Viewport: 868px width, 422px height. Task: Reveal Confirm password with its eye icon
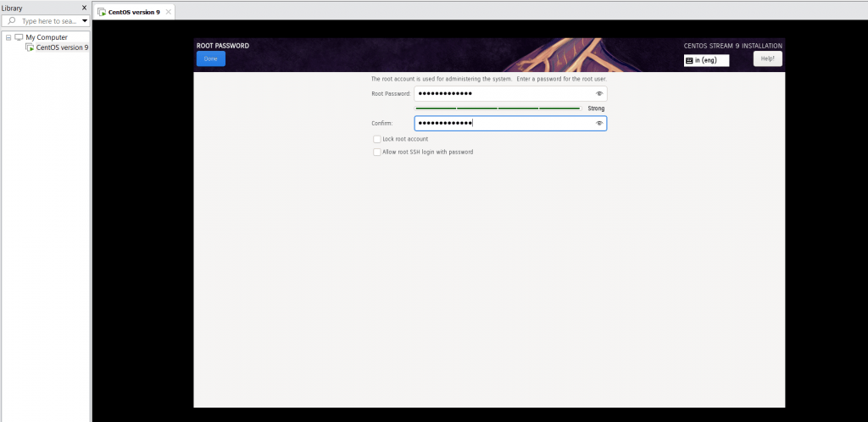pyautogui.click(x=598, y=124)
